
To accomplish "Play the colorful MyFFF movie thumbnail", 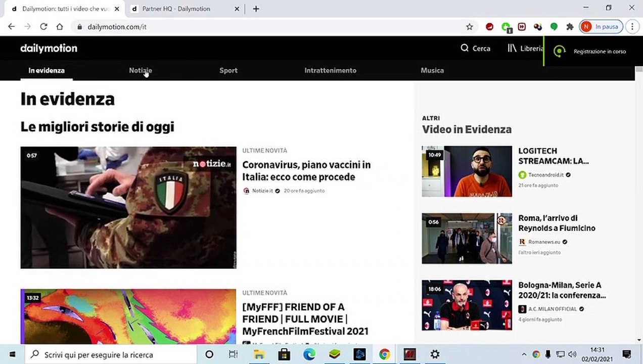I will 128,316.
